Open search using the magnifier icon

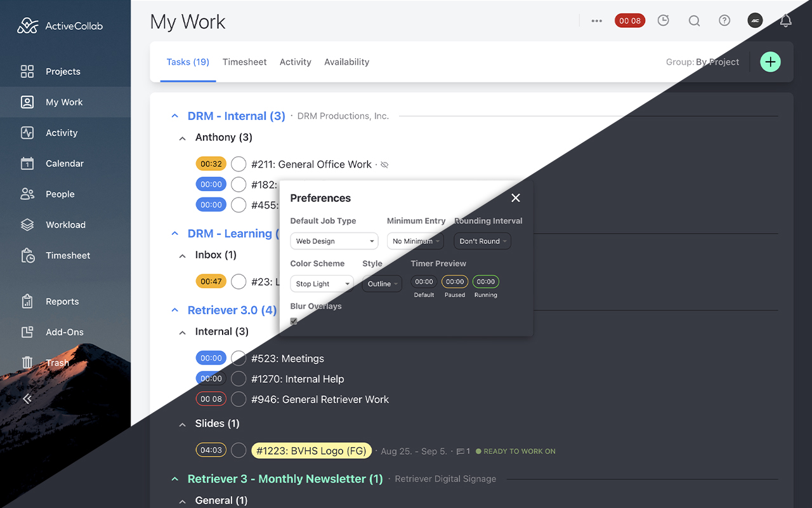694,20
